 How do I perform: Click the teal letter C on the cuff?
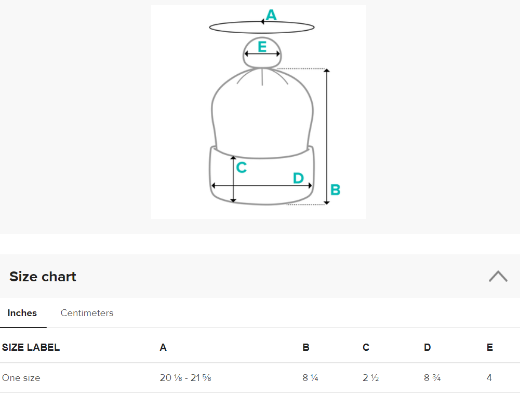click(x=241, y=168)
